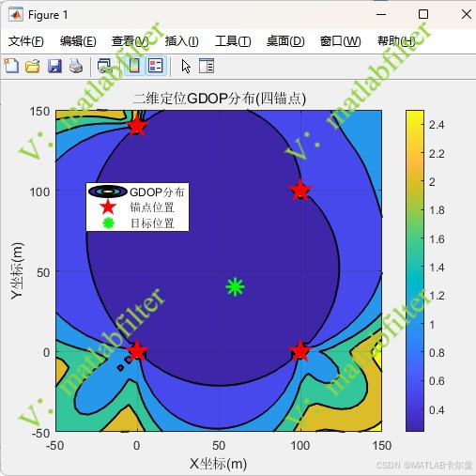Save the figure with floppy disk icon

click(54, 66)
